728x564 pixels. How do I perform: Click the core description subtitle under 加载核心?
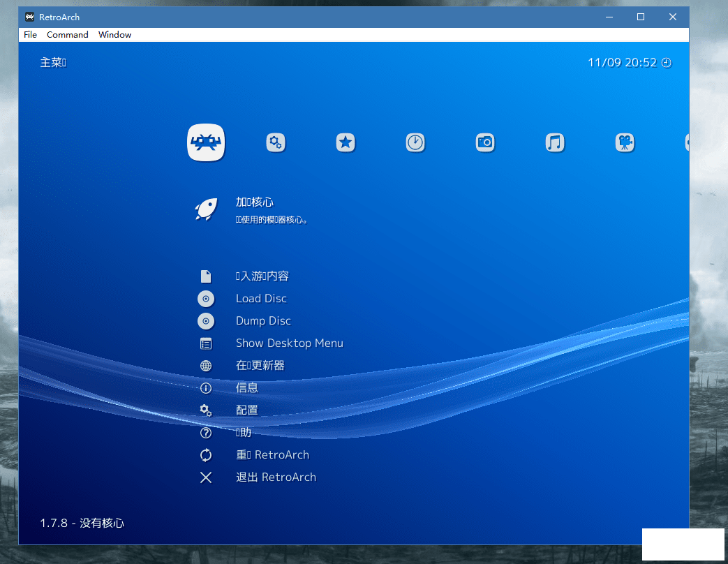[272, 220]
